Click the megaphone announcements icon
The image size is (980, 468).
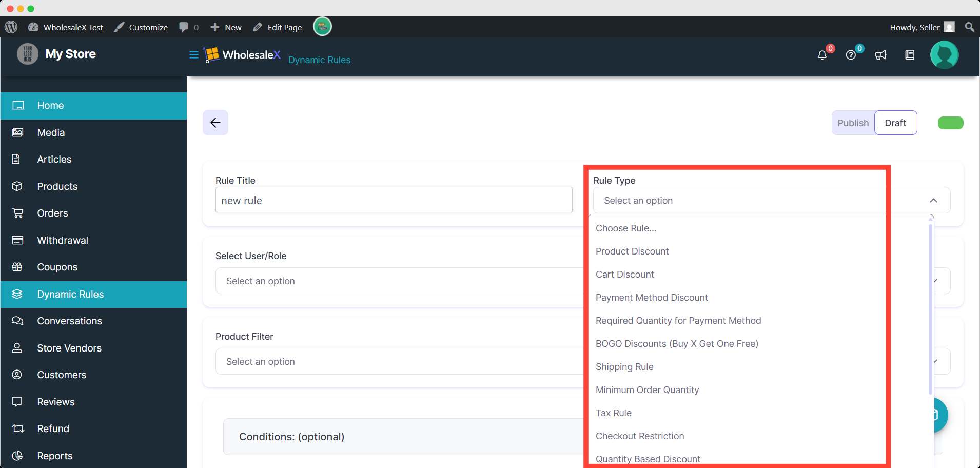[x=880, y=55]
